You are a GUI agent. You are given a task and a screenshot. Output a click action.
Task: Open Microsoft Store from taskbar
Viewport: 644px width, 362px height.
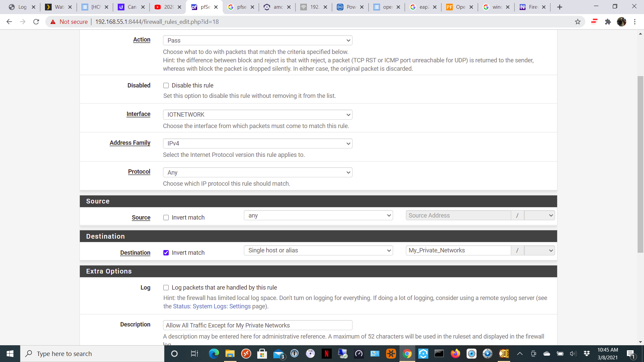point(262,354)
